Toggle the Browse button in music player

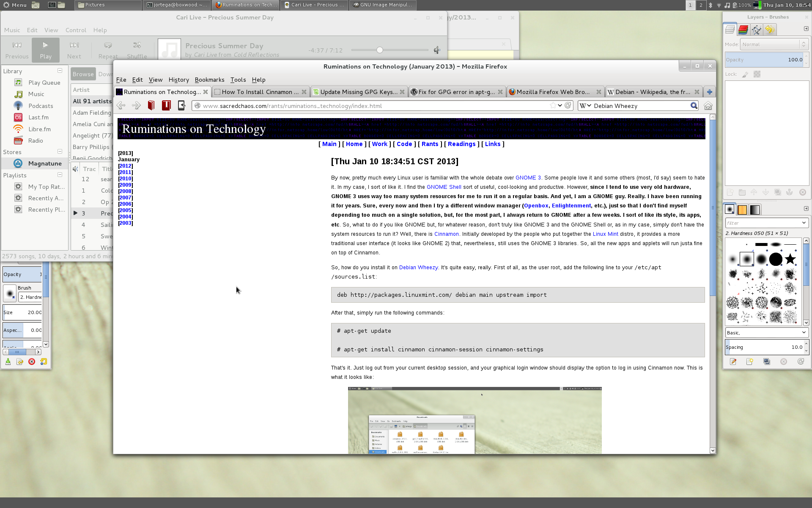tap(83, 74)
